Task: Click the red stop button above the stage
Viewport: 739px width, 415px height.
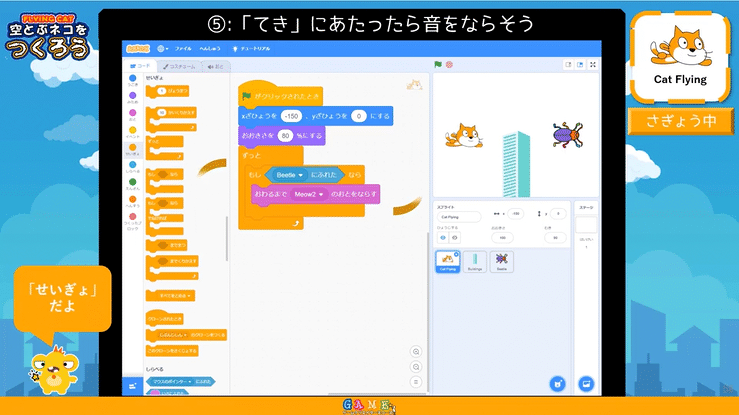Action: 449,65
